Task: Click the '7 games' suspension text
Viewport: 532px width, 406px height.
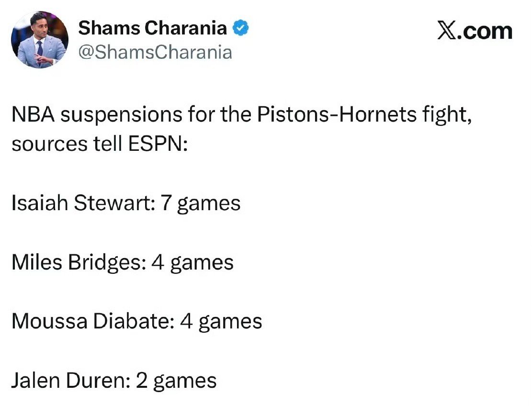Action: 208,204
